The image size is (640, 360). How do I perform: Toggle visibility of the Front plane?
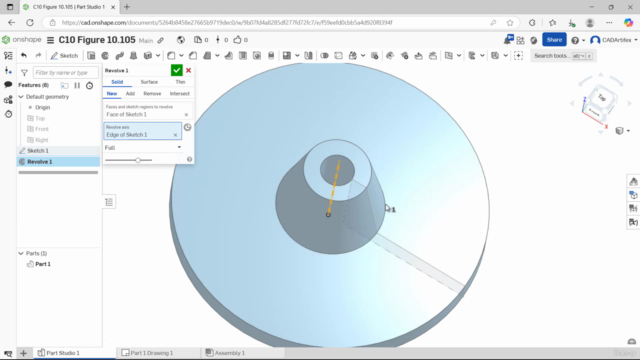point(30,129)
